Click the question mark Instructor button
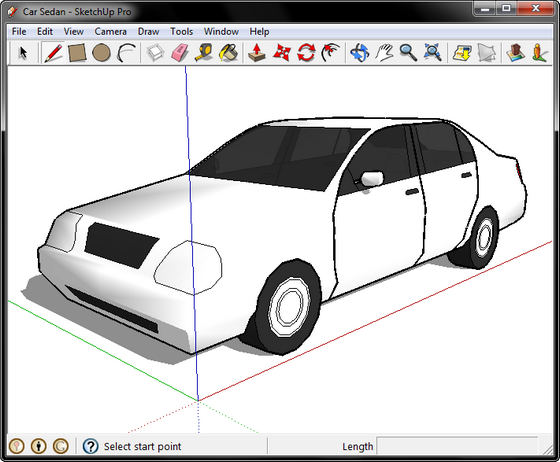Image resolution: width=560 pixels, height=462 pixels. (x=90, y=446)
